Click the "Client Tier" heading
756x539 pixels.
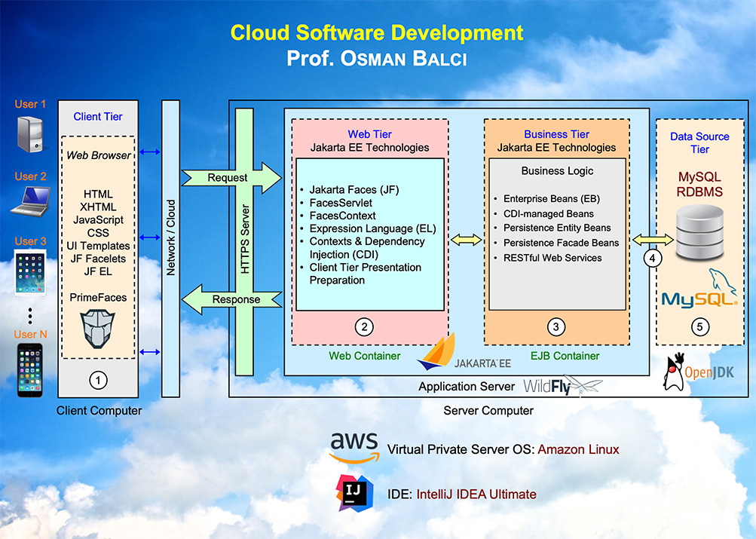(98, 117)
